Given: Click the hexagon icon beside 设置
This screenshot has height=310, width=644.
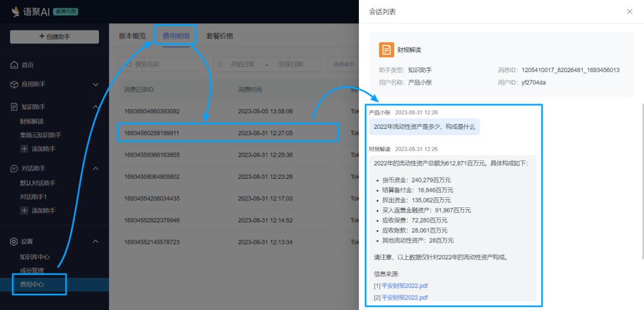Looking at the screenshot, I should point(14,241).
